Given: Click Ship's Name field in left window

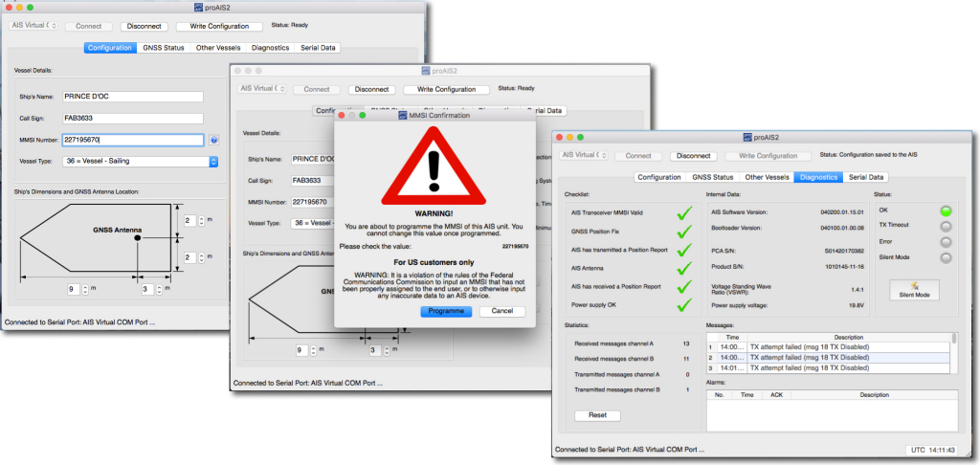Looking at the screenshot, I should (x=133, y=97).
